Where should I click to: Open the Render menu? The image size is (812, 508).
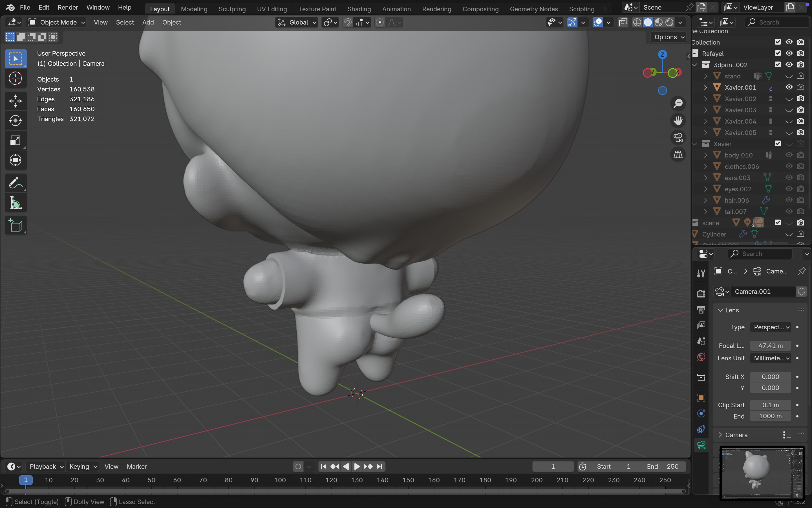(68, 7)
